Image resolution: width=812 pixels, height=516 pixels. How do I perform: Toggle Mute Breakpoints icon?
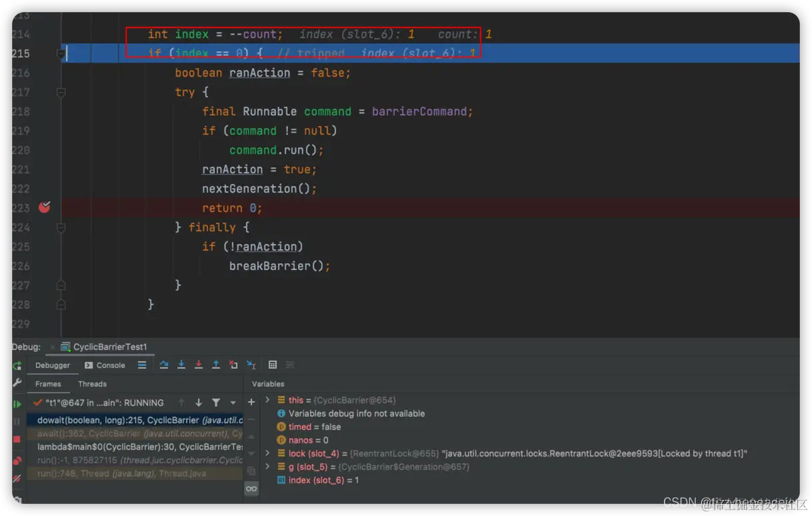click(17, 478)
